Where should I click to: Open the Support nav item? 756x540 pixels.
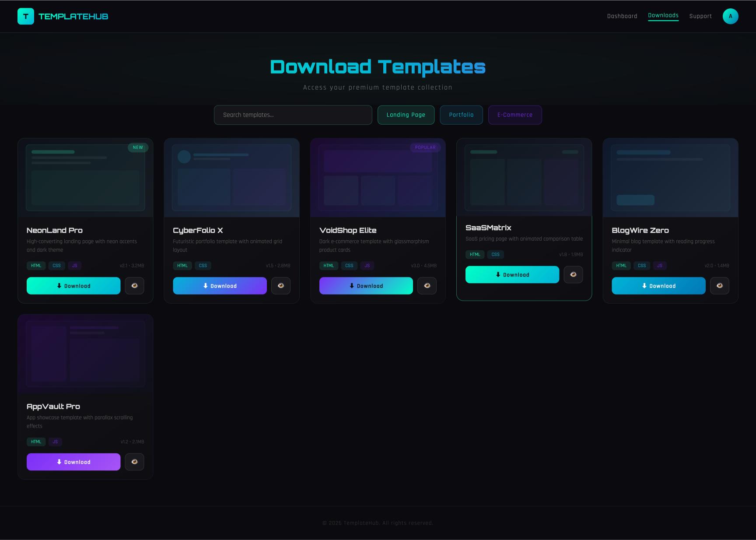pos(700,16)
